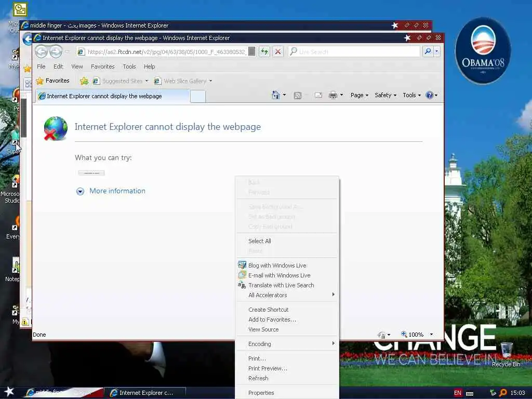Screen dimensions: 532x399
Task: Switch to 'Internet Explorer c...' taskbar button
Action: pyautogui.click(x=144, y=393)
